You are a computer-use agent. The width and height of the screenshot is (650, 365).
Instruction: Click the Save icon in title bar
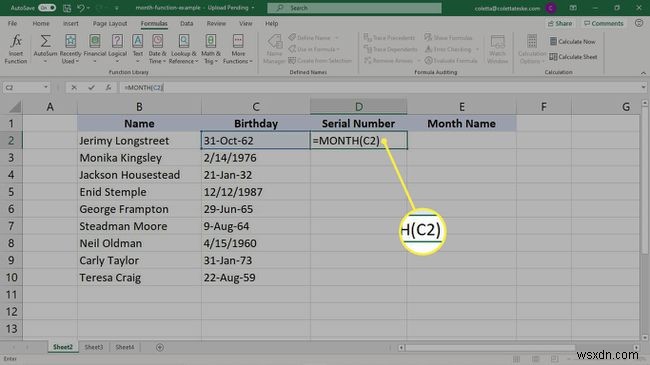pyautogui.click(x=67, y=8)
